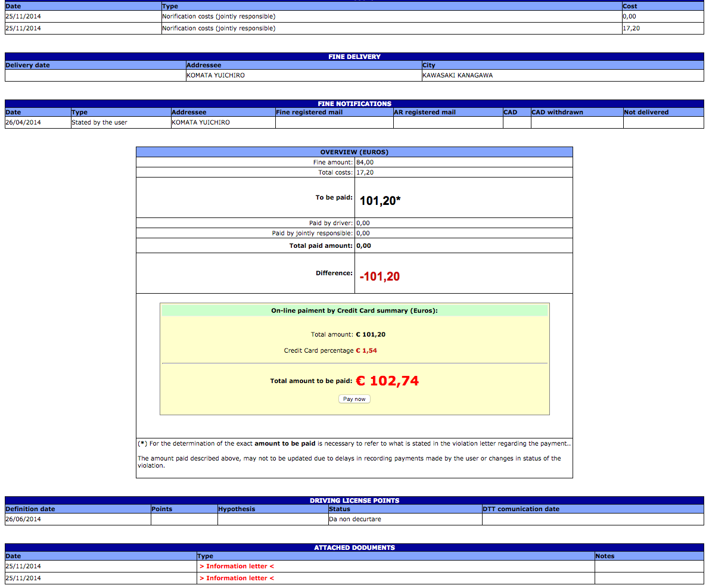This screenshot has height=588, width=706.
Task: Click the FINE NOTIFICATIONS section header
Action: coord(354,104)
